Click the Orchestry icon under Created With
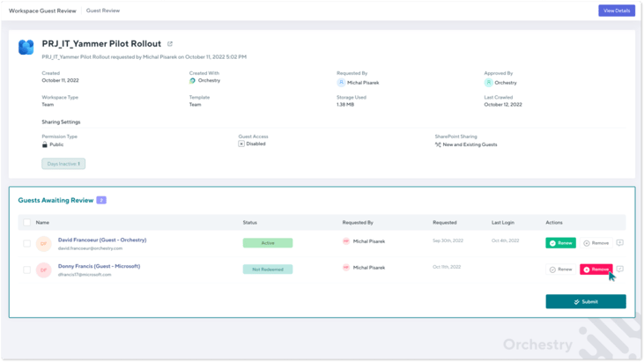 tap(192, 81)
